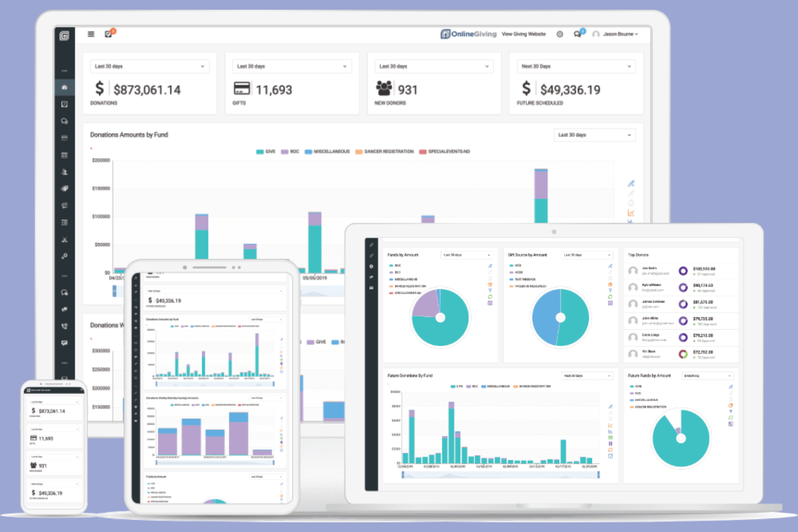Refresh the Gift Source by Amount chart

point(610,296)
